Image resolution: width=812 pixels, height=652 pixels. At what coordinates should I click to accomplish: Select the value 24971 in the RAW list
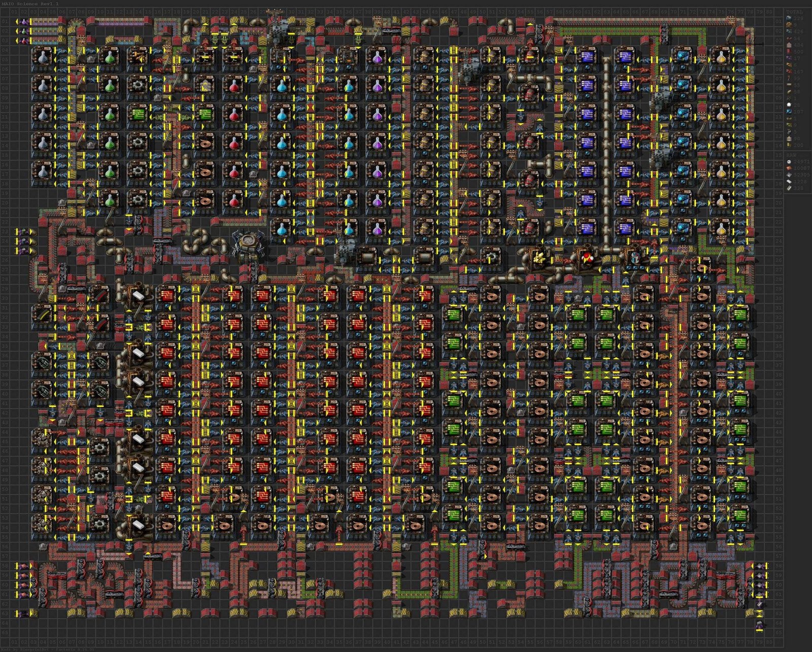pyautogui.click(x=801, y=162)
